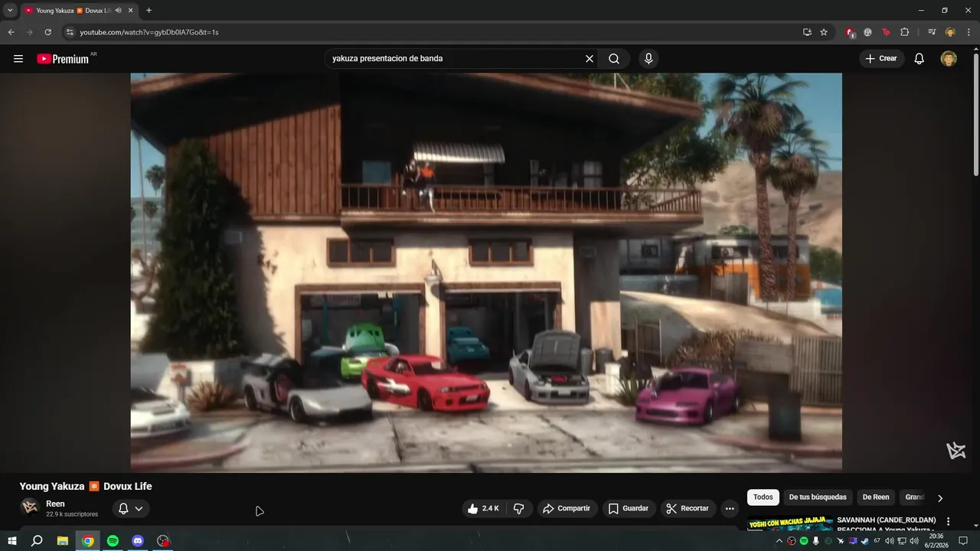Open YouTube account avatar menu
Screen dimensions: 980x551
point(949,59)
